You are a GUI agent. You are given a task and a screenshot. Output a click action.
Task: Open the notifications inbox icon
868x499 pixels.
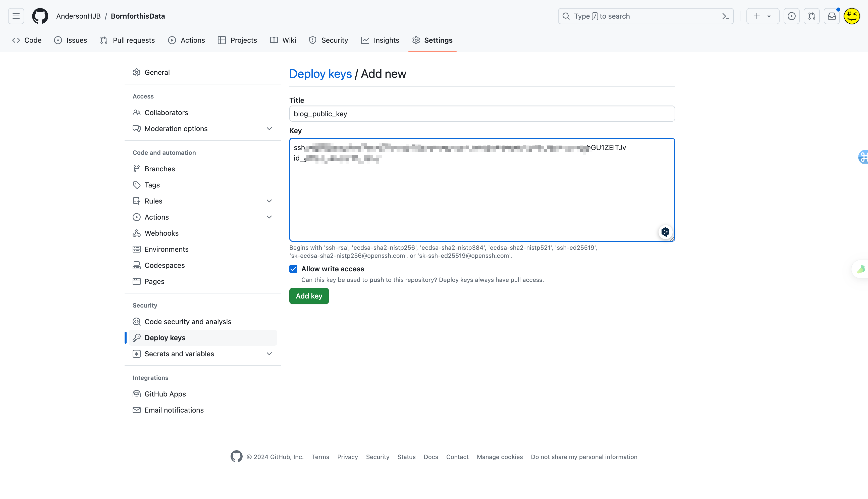(832, 16)
